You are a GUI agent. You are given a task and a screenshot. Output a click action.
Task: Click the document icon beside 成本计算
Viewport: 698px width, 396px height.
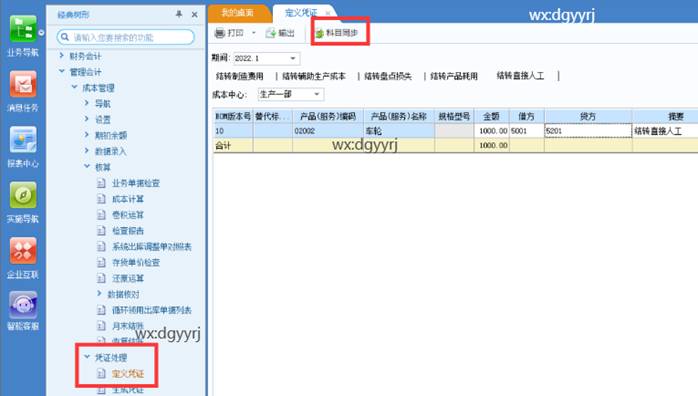click(101, 199)
